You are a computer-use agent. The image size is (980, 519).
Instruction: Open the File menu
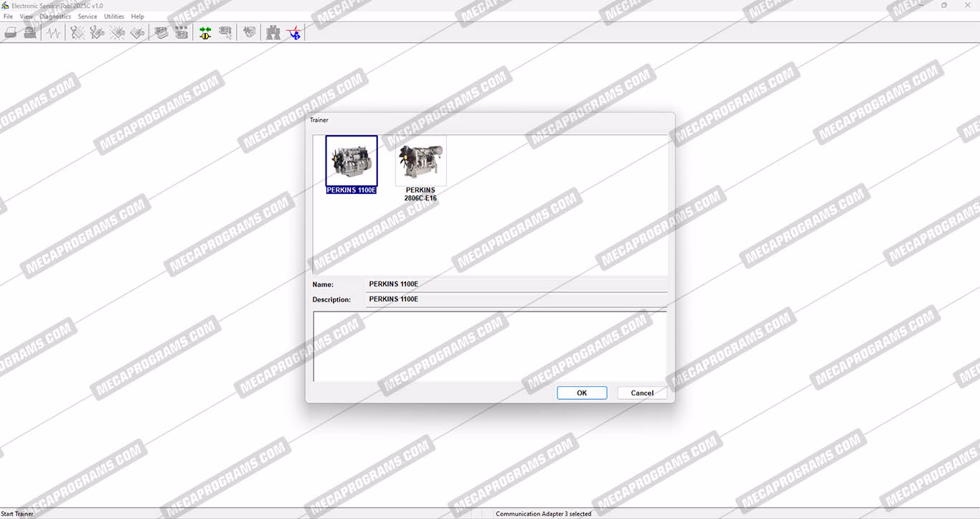click(x=9, y=17)
